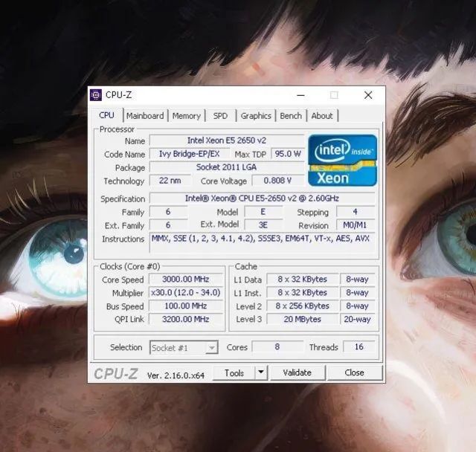This screenshot has width=476, height=452.
Task: Click the Instructions list field
Action: click(x=263, y=242)
